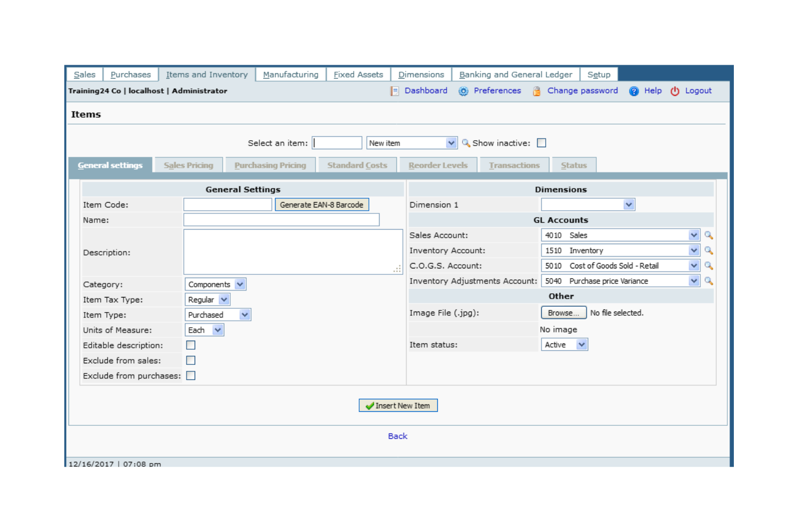Image resolution: width=798 pixels, height=532 pixels.
Task: Switch to the General settings tab
Action: click(x=110, y=165)
